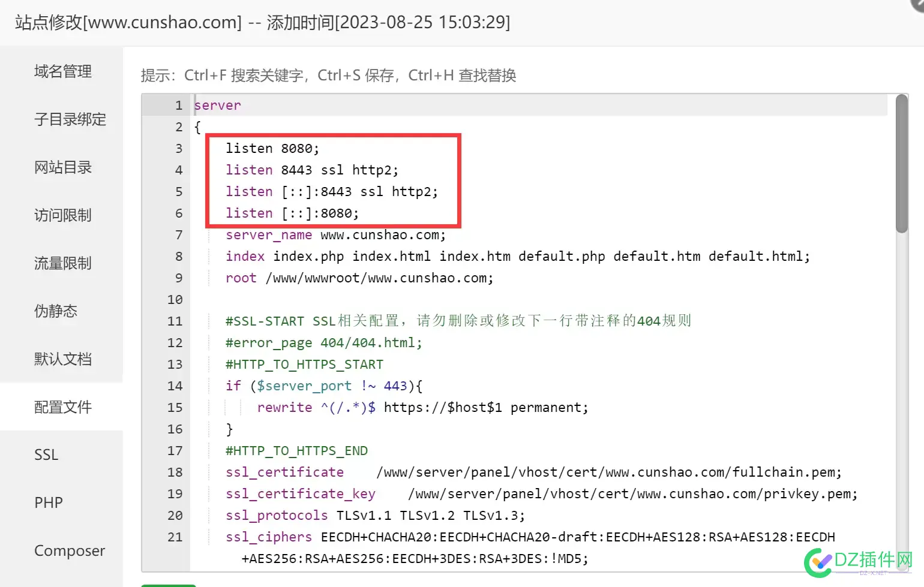
Task: Click line number 1 in the gutter
Action: (179, 106)
